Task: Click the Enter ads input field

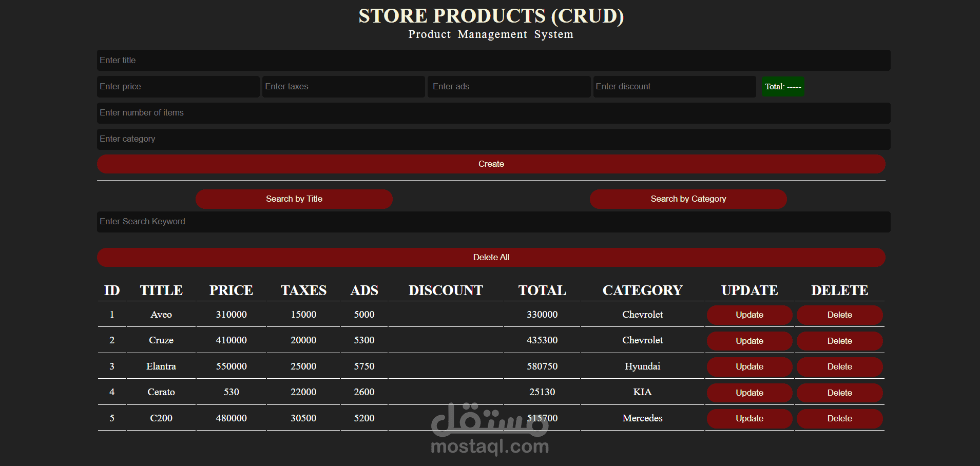Action: pos(508,86)
